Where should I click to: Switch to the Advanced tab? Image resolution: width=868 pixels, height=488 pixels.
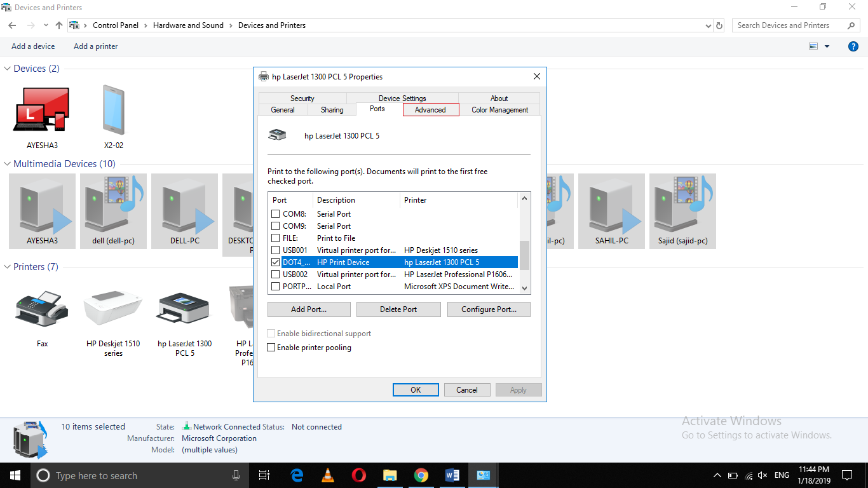point(430,109)
